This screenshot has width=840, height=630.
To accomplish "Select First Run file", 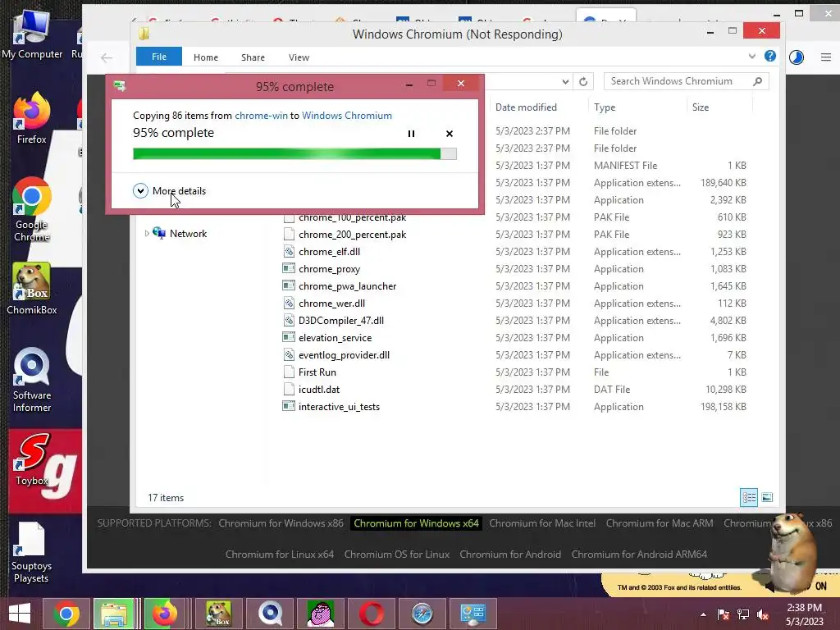I will coord(317,372).
